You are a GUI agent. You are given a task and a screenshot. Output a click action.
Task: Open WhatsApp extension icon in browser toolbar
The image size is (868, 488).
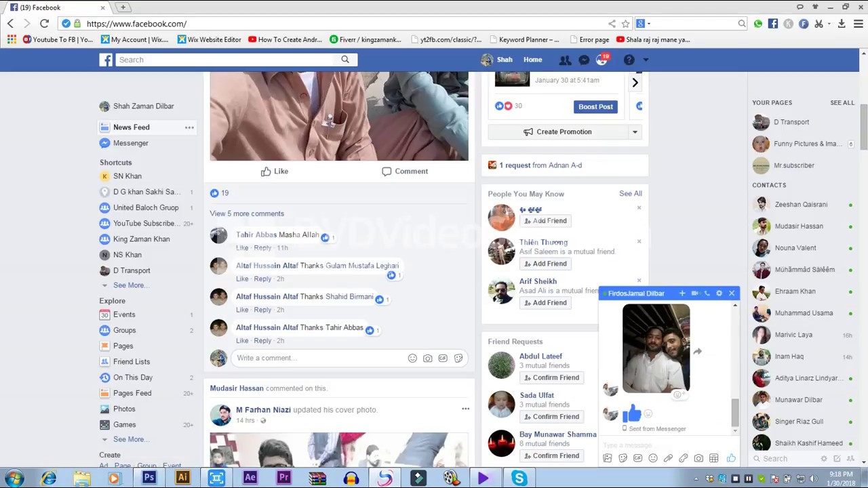(758, 24)
